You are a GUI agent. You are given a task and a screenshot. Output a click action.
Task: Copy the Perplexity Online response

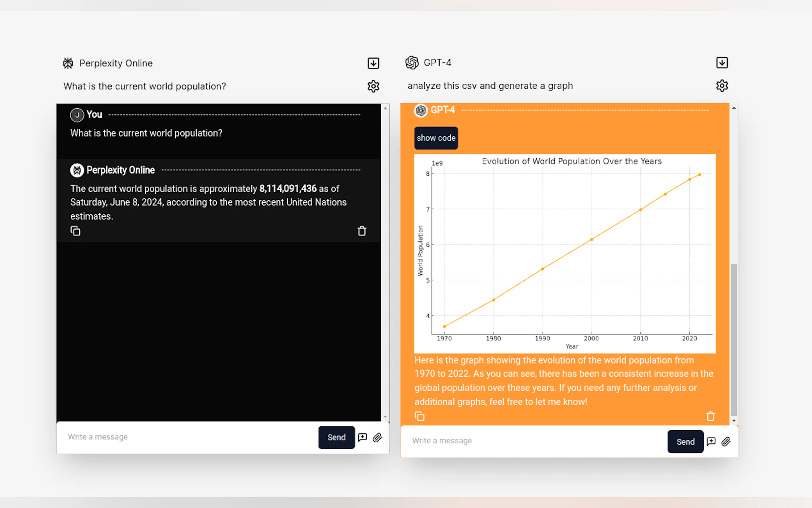pyautogui.click(x=75, y=231)
